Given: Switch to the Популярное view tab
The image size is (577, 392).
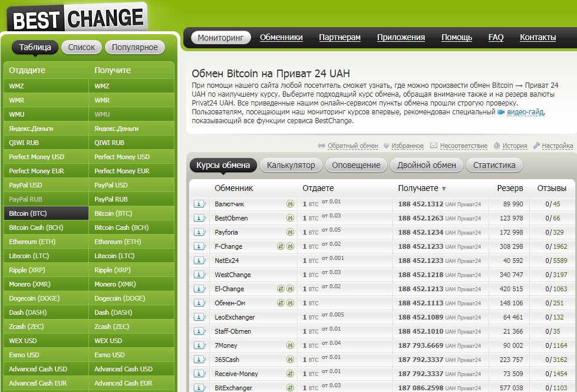Looking at the screenshot, I should (x=135, y=47).
